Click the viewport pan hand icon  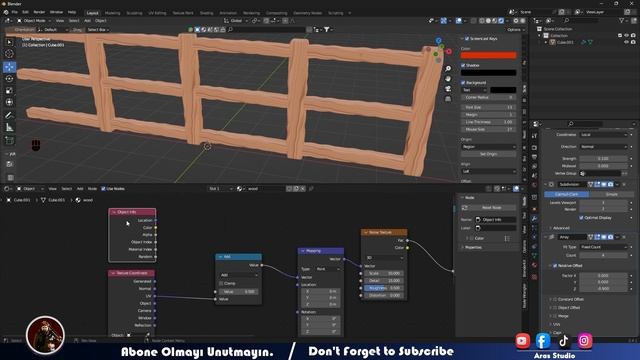(448, 78)
